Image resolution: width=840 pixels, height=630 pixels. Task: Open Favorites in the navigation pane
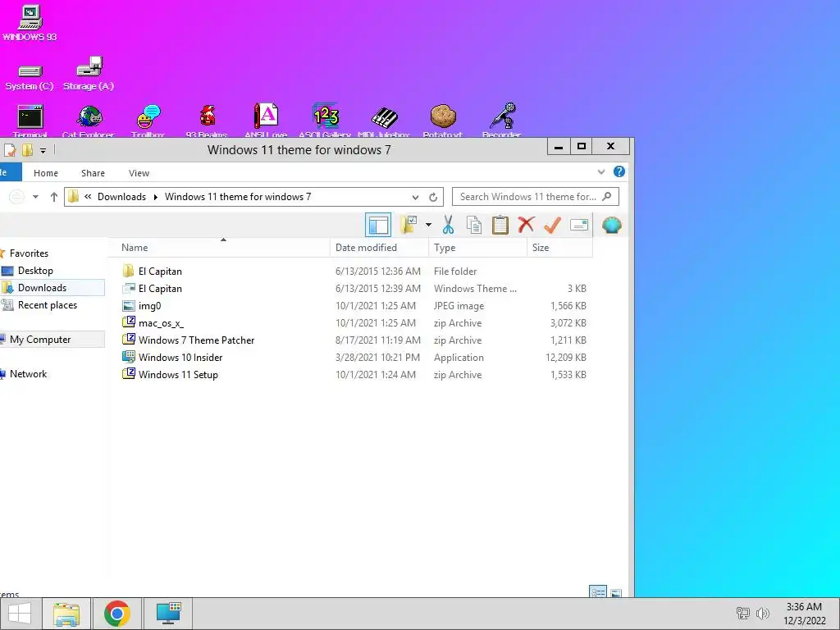(29, 253)
